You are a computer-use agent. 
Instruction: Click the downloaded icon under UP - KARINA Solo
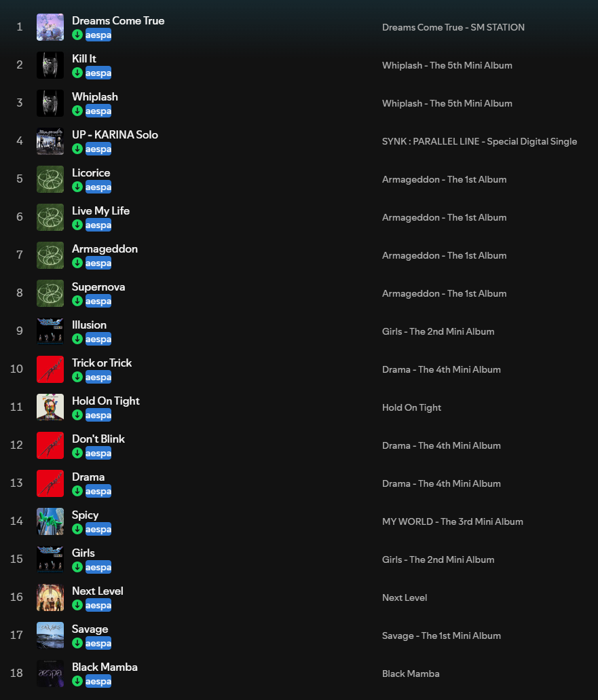(x=77, y=149)
